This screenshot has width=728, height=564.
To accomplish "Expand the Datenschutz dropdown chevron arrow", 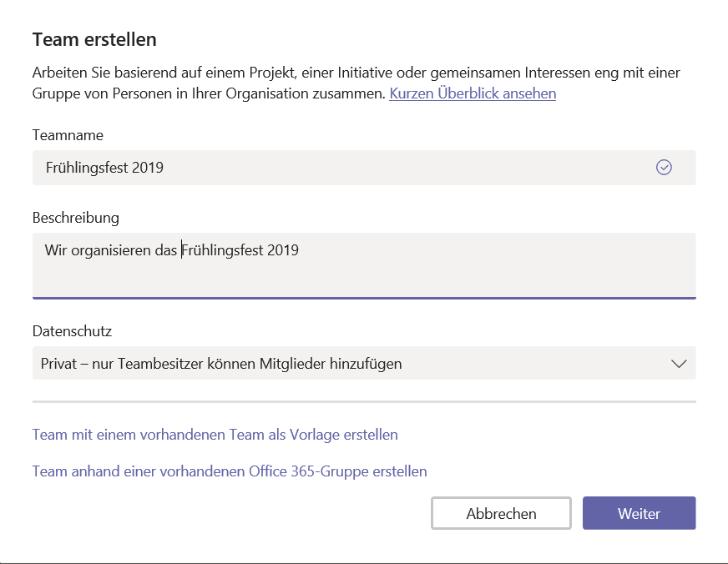I will tap(679, 364).
